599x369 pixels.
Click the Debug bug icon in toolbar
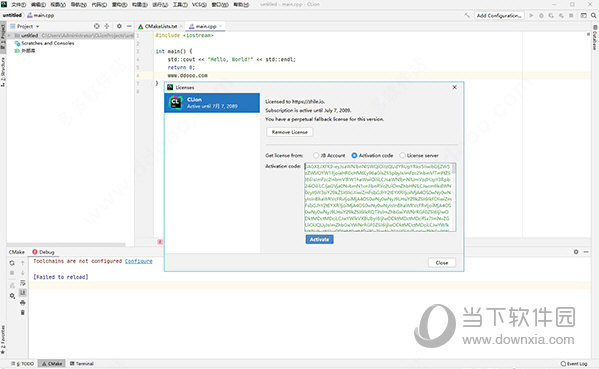(x=541, y=16)
